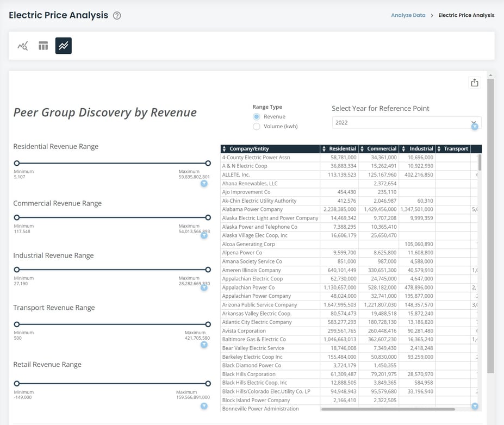504x425 pixels.
Task: Select the Volume (kwh) range type
Action: point(257,127)
